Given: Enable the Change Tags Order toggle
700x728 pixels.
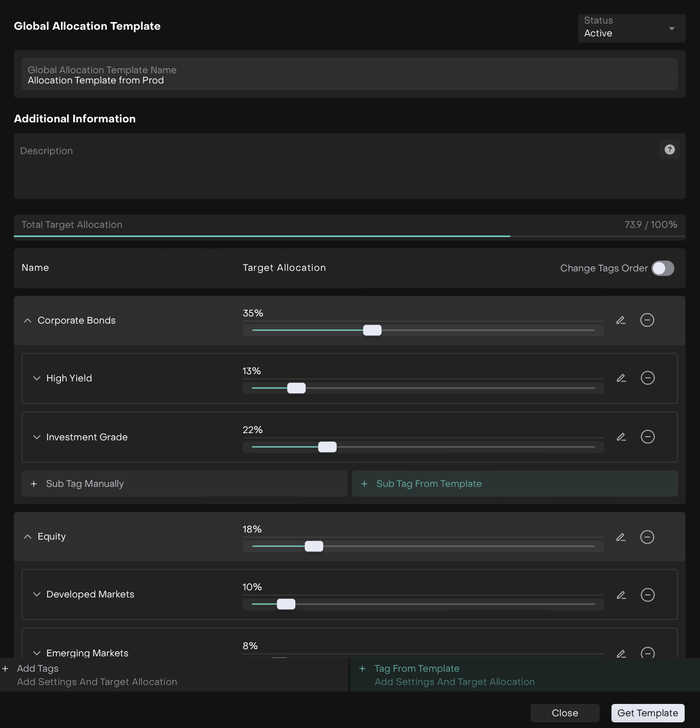Looking at the screenshot, I should (x=663, y=268).
